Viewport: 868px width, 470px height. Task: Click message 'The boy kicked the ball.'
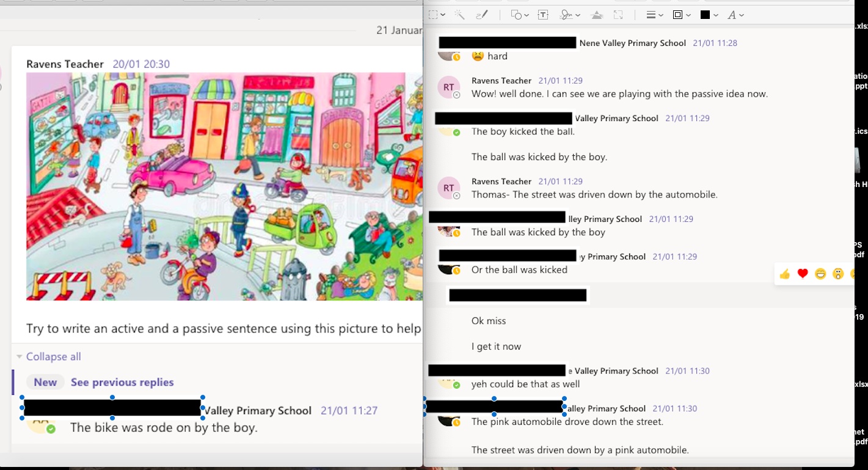(523, 131)
